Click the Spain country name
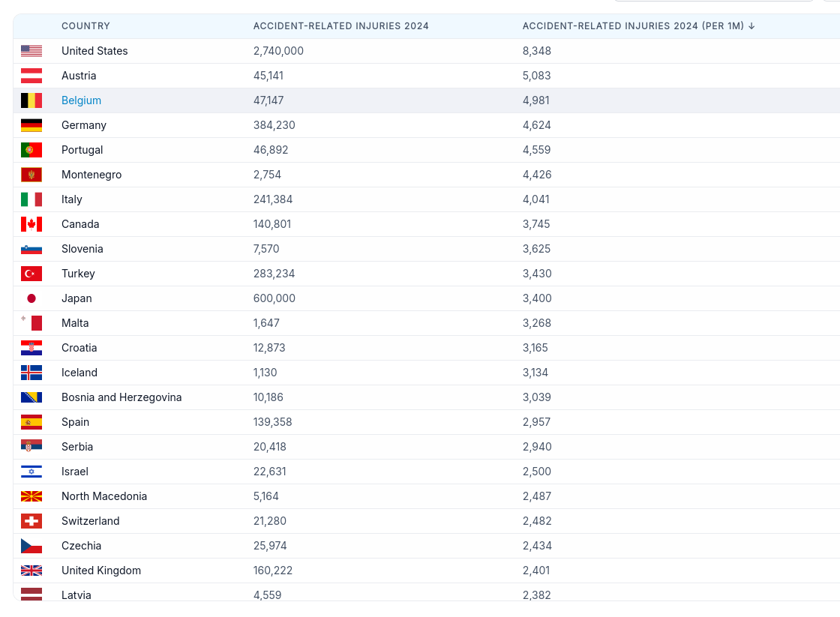This screenshot has height=617, width=840. click(x=76, y=422)
